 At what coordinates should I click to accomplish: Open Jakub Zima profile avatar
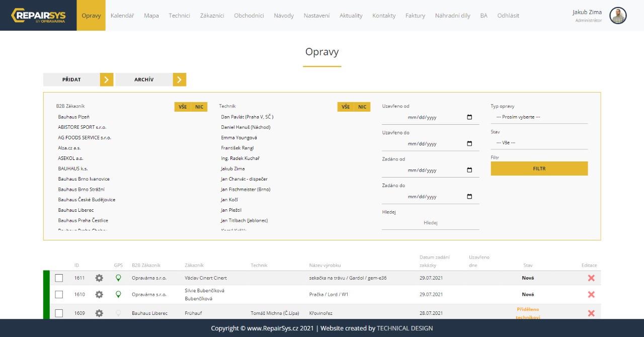[x=618, y=16]
